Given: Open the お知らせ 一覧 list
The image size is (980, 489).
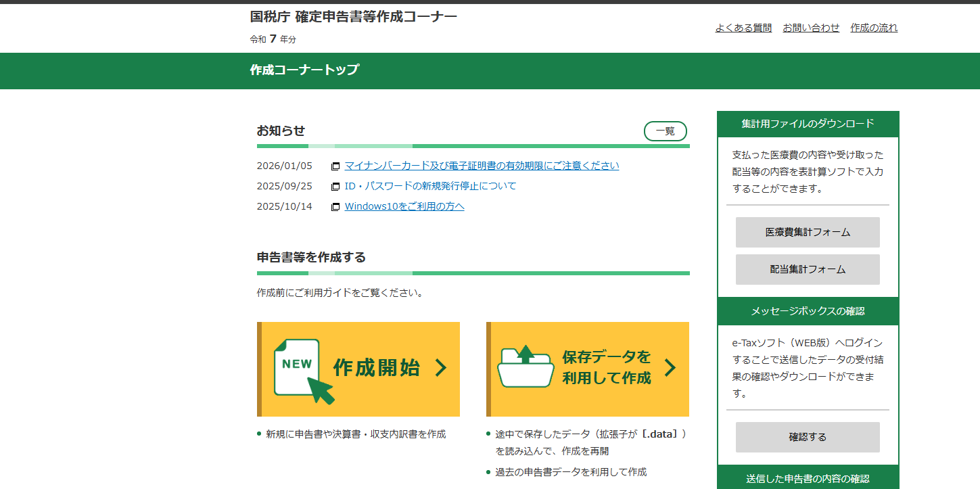Looking at the screenshot, I should (665, 131).
